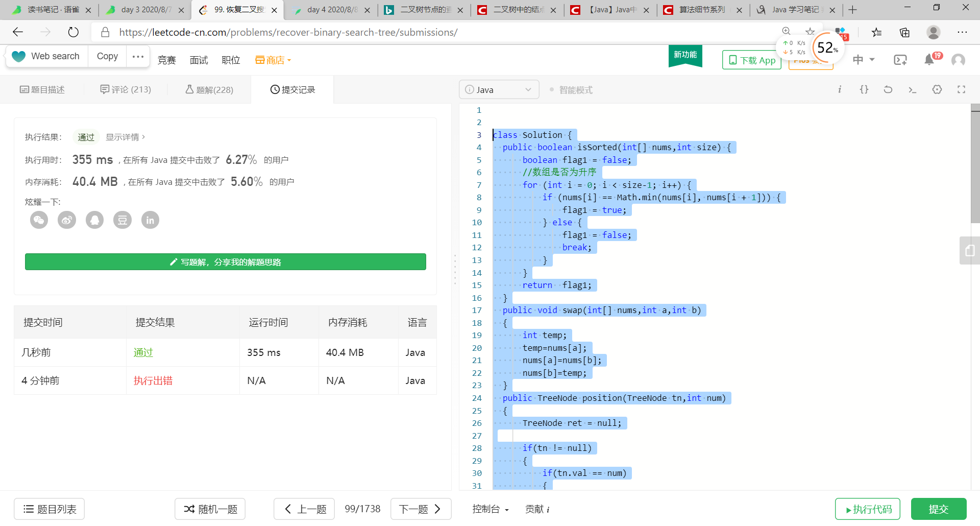The image size is (980, 526).
Task: Switch to 评论 (213) tab
Action: click(x=126, y=90)
